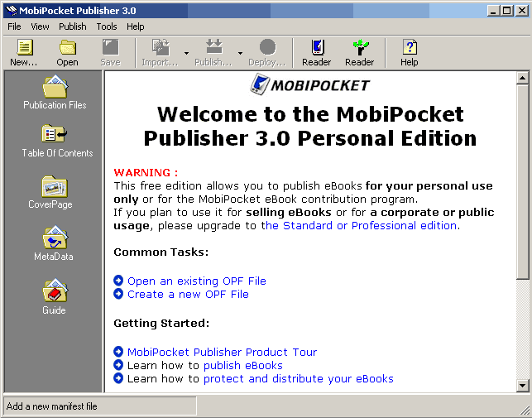
Task: Click the Save toolbar icon
Action: tap(111, 47)
